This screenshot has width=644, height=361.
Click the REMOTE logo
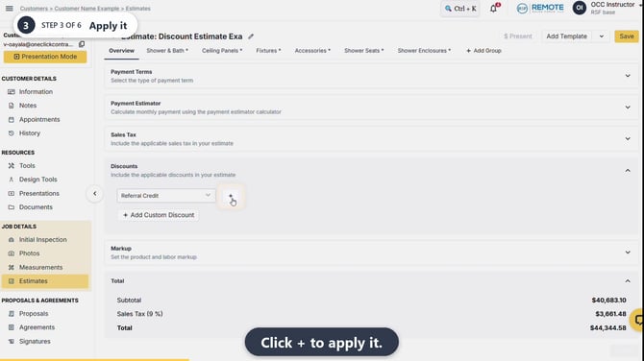(540, 8)
